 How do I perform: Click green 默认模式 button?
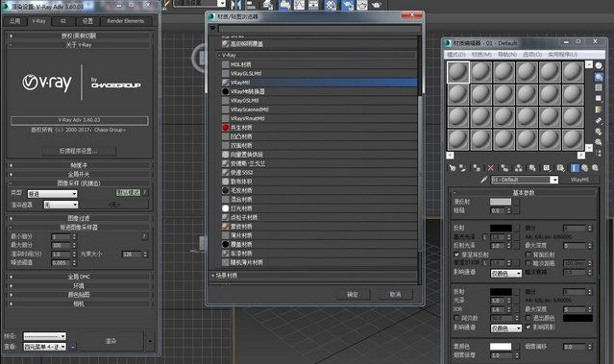pyautogui.click(x=129, y=192)
